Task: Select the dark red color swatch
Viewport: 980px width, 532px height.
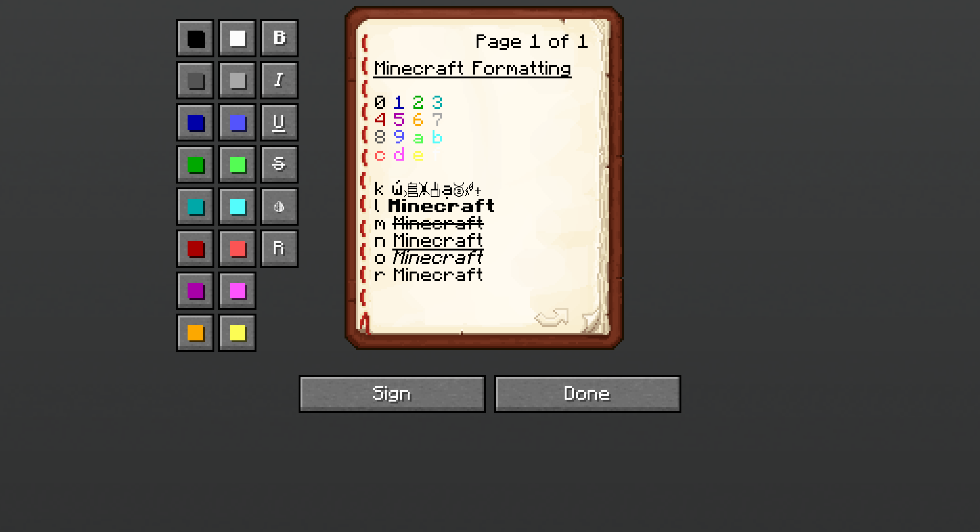Action: [195, 249]
